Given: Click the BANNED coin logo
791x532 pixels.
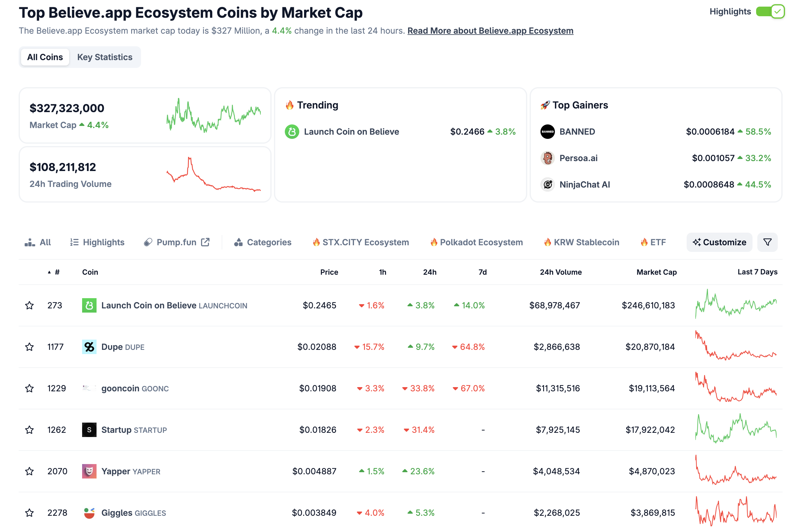Looking at the screenshot, I should [x=547, y=132].
